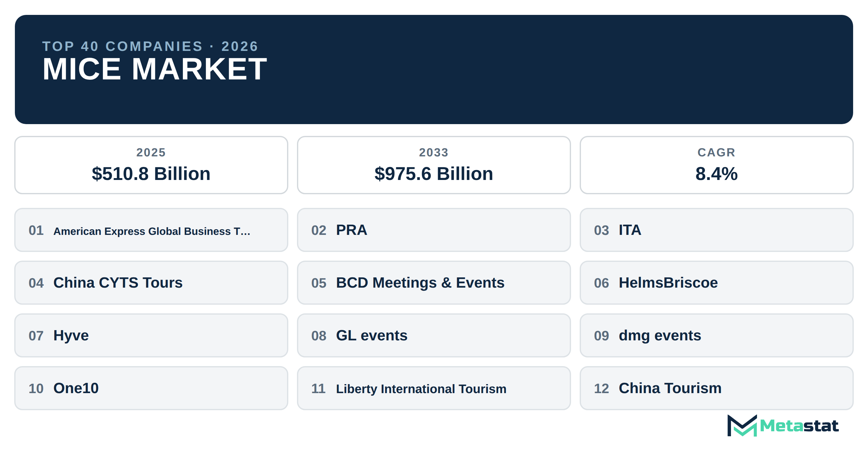The width and height of the screenshot is (868, 453).
Task: Click the 2033 $975.6 Billion stat card
Action: pos(434,165)
